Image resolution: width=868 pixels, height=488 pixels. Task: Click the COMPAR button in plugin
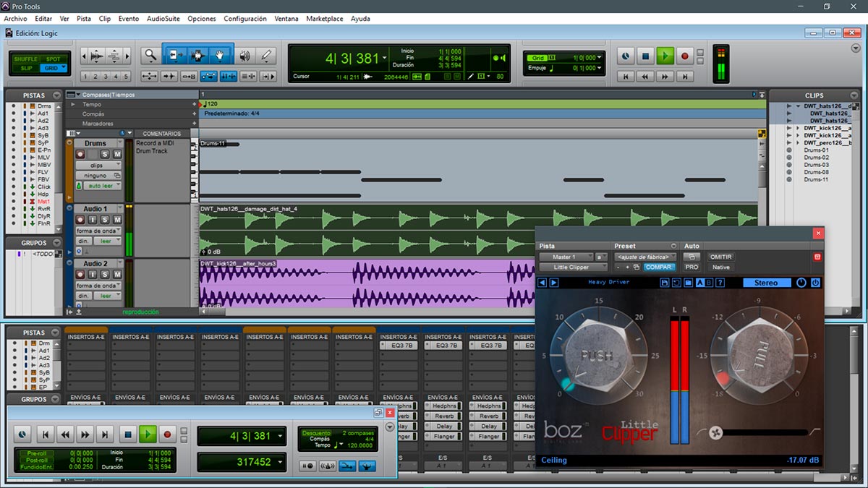660,267
